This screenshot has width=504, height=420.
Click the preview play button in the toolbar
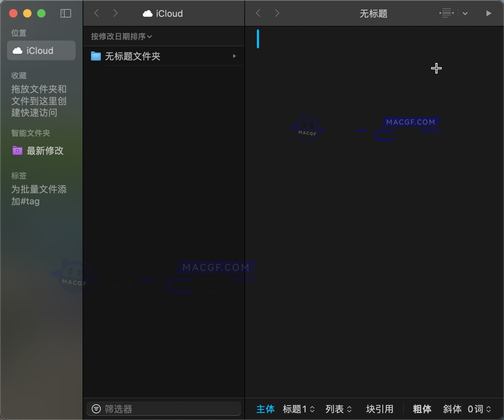pyautogui.click(x=489, y=13)
